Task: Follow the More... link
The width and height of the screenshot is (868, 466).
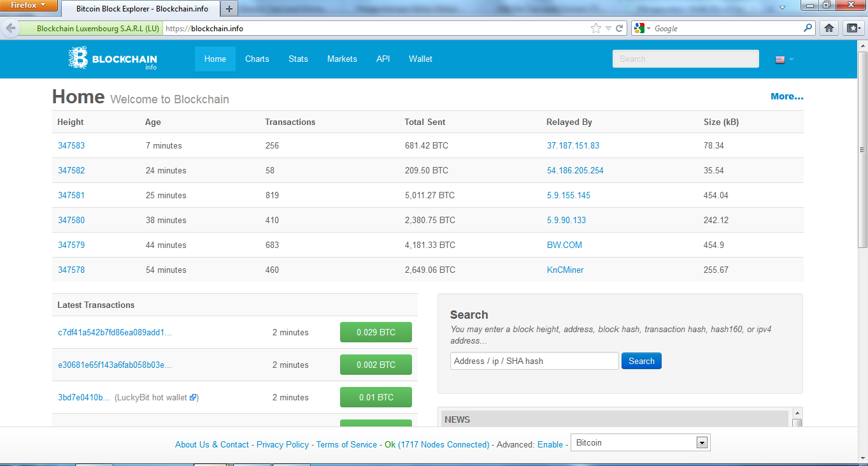Action: 787,96
